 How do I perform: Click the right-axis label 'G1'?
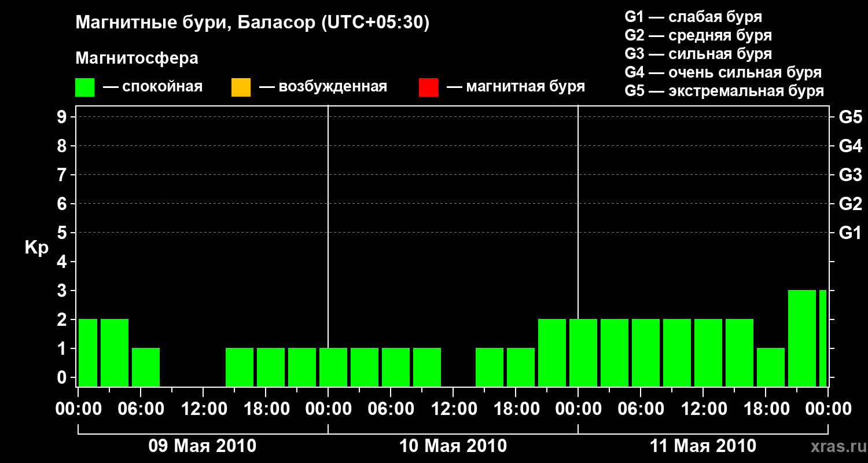pyautogui.click(x=850, y=233)
